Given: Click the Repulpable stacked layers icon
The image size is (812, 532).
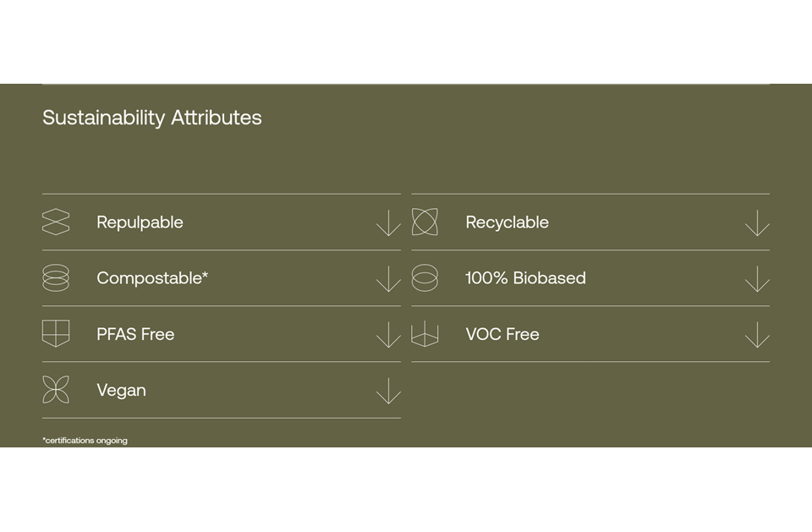Looking at the screenshot, I should point(56,222).
